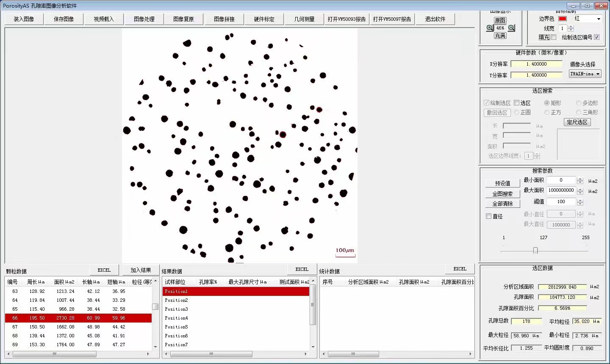
Task: Increase 阈值 with the up arrow
Action: click(580, 200)
